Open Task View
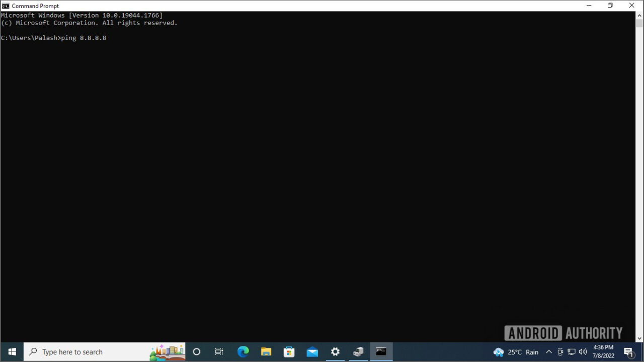Viewport: 644px width, 362px height. [219, 351]
